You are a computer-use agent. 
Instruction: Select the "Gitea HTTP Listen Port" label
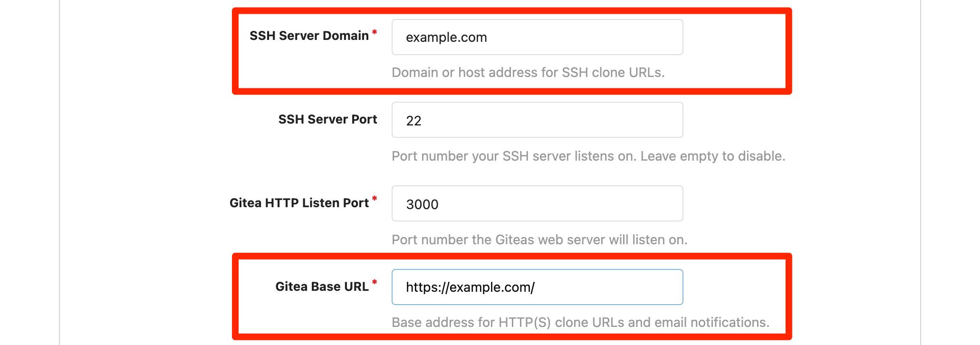click(299, 203)
